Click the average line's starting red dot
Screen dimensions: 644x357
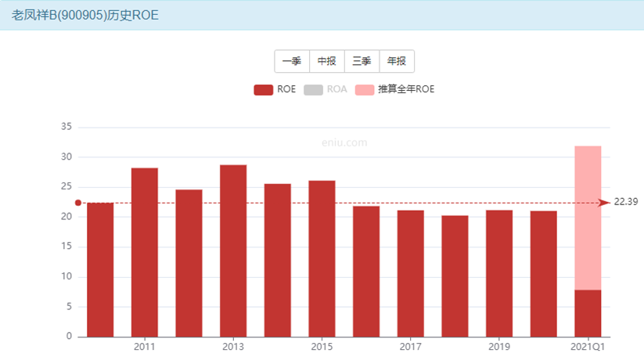pyautogui.click(x=78, y=203)
